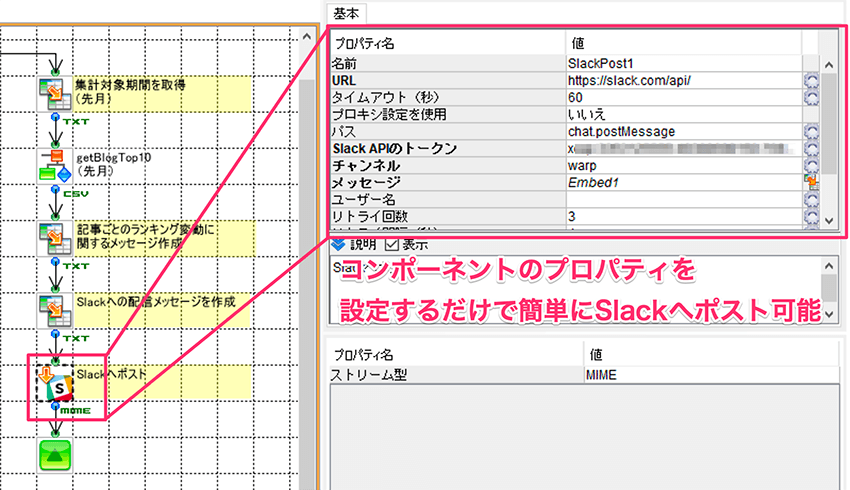The width and height of the screenshot is (850, 490).
Task: Click the CSV stream label on connector
Action: [x=76, y=194]
